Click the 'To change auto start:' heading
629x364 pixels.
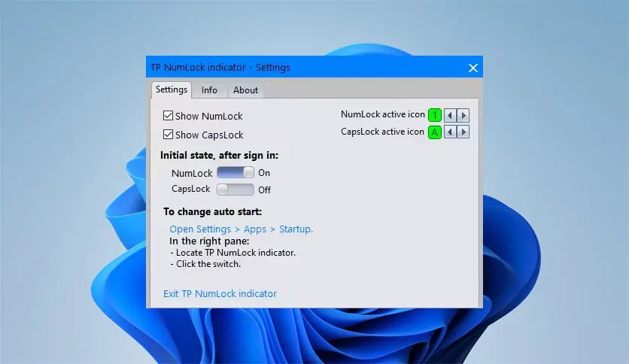coord(212,211)
